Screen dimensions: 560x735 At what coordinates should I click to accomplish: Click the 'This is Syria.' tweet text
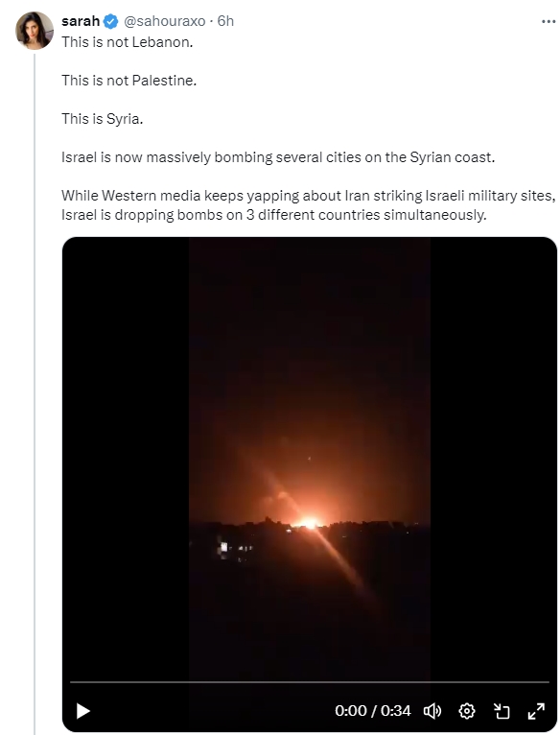(x=103, y=119)
